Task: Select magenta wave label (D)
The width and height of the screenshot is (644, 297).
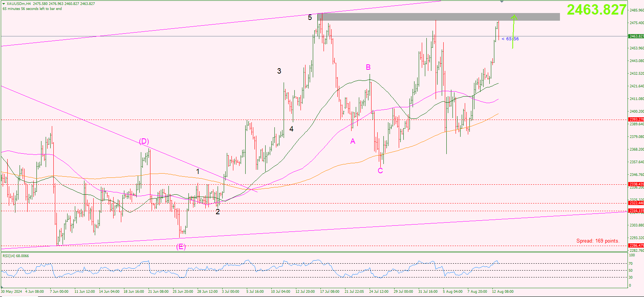Action: tap(144, 141)
